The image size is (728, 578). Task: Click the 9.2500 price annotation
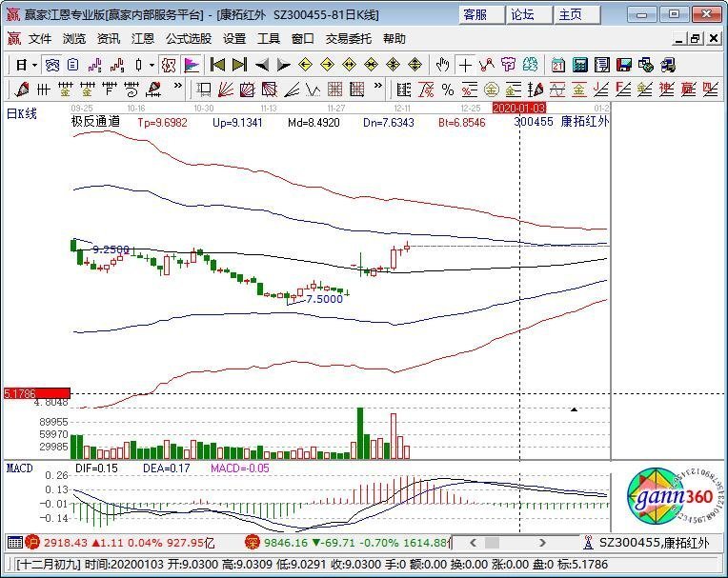111,249
